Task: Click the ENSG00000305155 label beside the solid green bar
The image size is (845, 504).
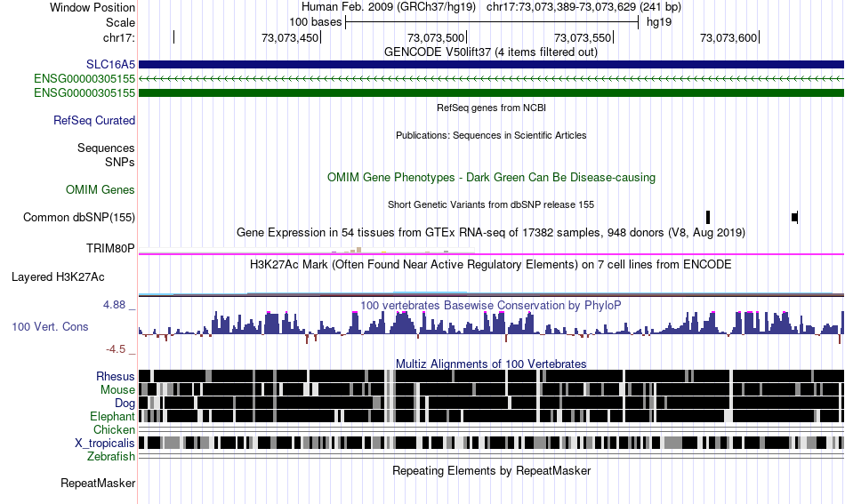Action: (x=84, y=93)
